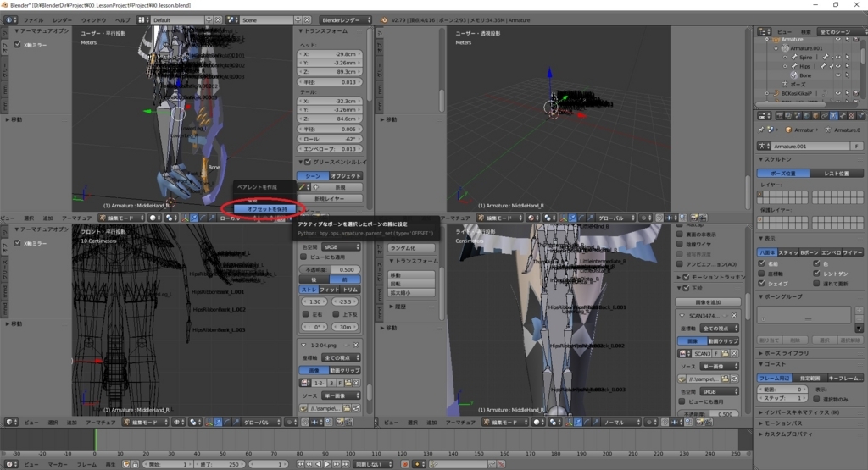Open the レンダー menu in the top bar
This screenshot has height=470, width=868.
click(63, 20)
